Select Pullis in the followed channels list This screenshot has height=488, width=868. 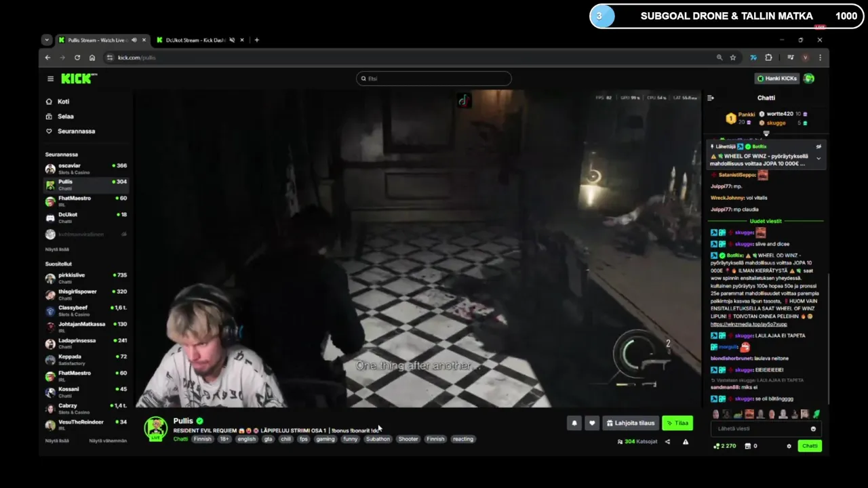click(86, 184)
